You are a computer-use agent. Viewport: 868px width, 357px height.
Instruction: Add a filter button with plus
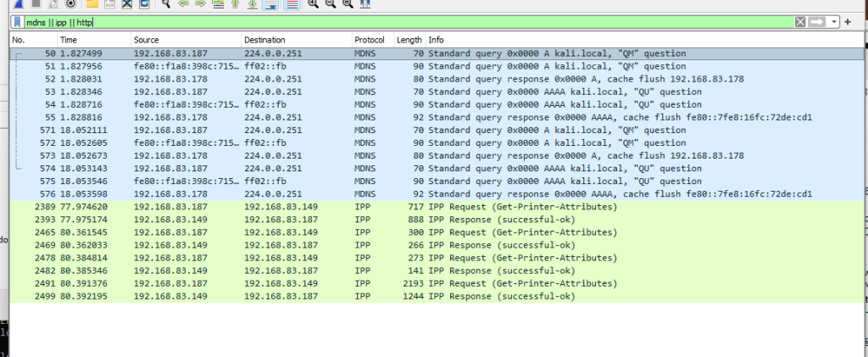pos(848,22)
